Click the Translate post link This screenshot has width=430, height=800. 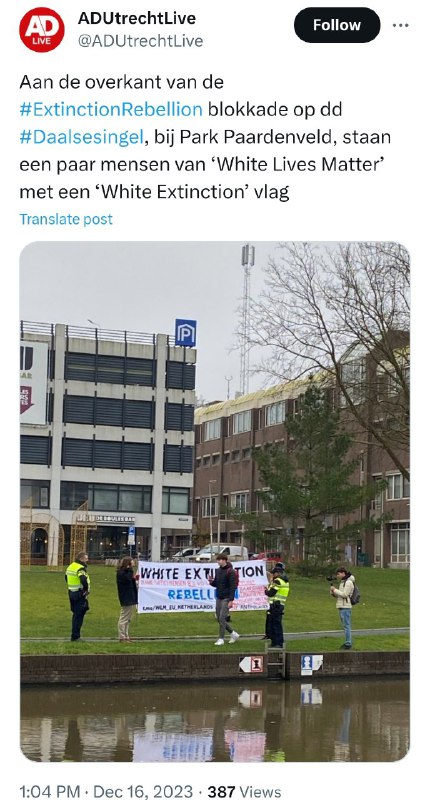click(66, 219)
